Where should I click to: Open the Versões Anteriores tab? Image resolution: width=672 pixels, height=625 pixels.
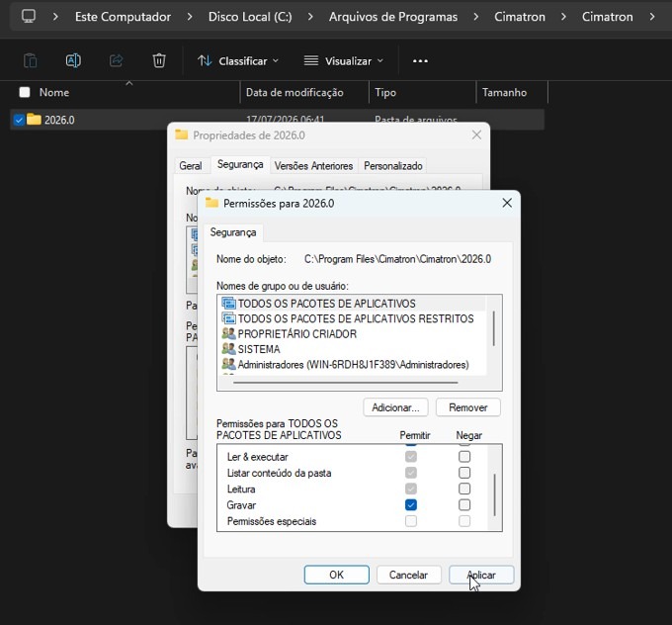313,165
